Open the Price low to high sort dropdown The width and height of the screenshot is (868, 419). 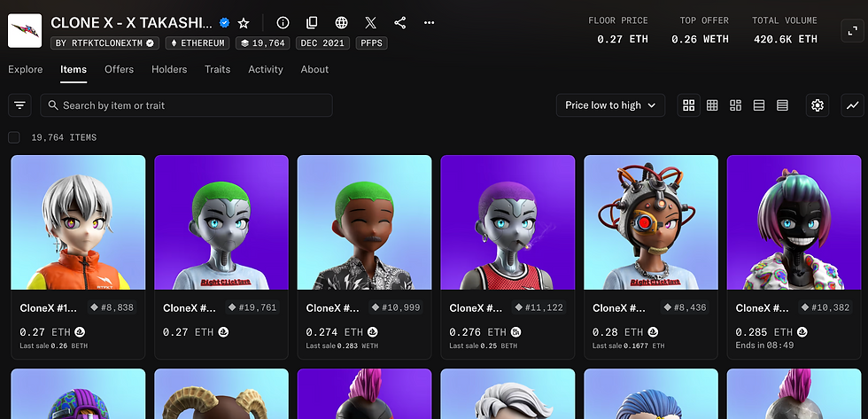pos(610,105)
